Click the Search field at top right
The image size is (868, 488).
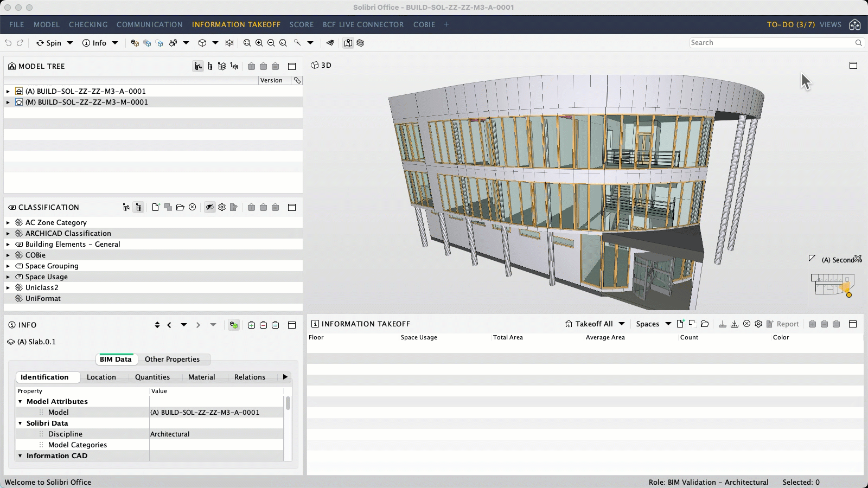click(x=770, y=42)
